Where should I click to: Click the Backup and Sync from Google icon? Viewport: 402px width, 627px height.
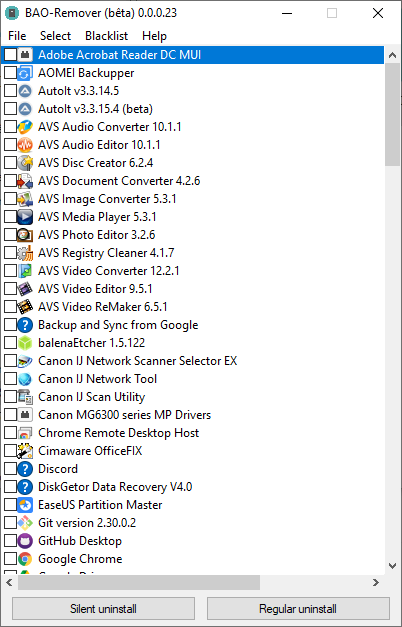(x=25, y=325)
